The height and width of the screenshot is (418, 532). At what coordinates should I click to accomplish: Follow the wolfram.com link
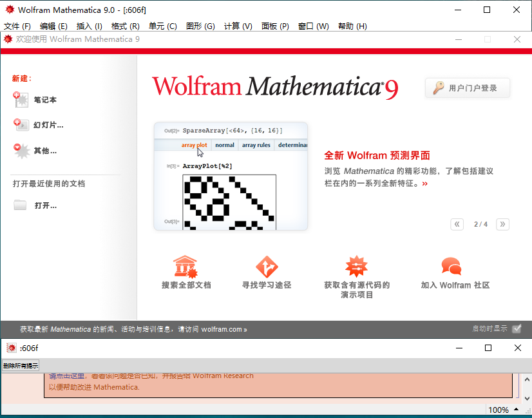tap(223, 329)
